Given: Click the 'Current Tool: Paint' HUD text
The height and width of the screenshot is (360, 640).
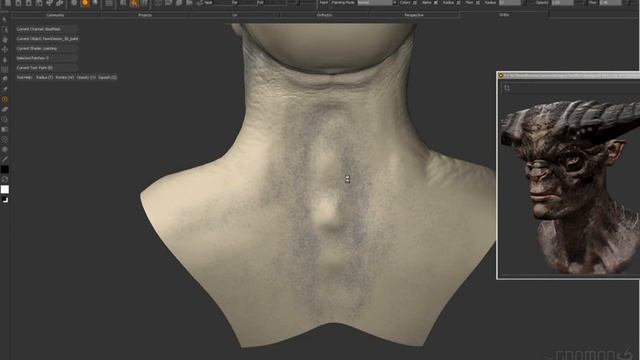Looking at the screenshot, I should (x=35, y=68).
